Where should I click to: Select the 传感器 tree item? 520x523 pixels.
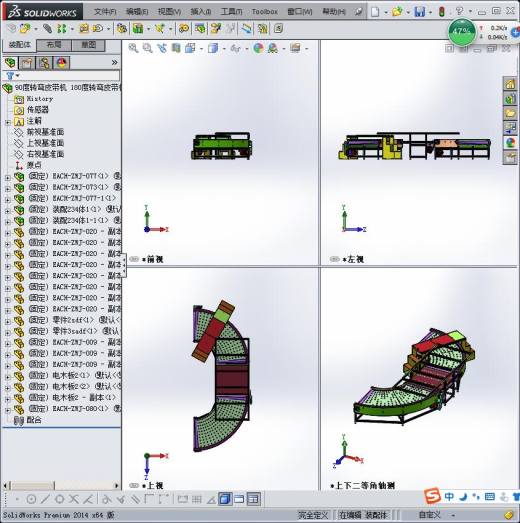pyautogui.click(x=38, y=110)
